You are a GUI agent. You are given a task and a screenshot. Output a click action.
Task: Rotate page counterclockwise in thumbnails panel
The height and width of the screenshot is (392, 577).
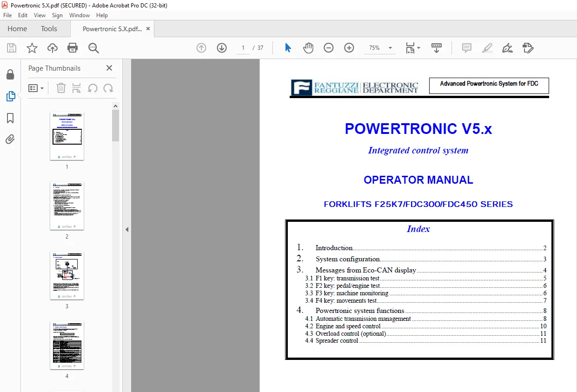point(93,88)
